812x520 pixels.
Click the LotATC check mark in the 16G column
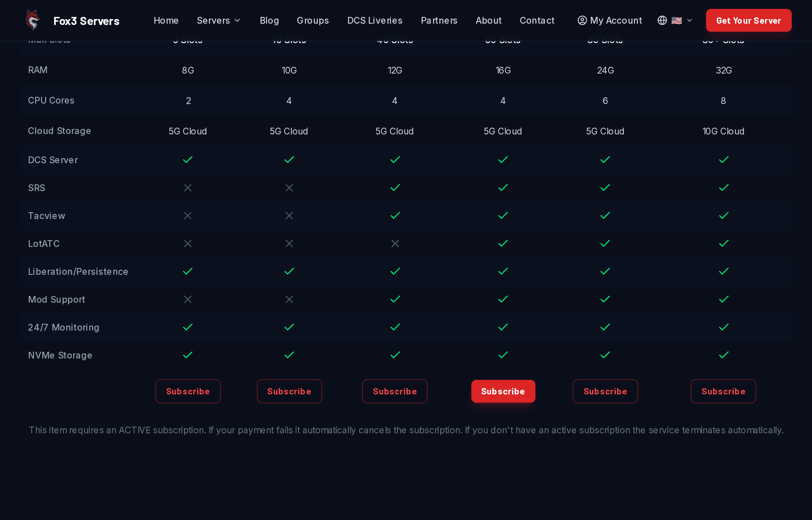[x=503, y=244]
